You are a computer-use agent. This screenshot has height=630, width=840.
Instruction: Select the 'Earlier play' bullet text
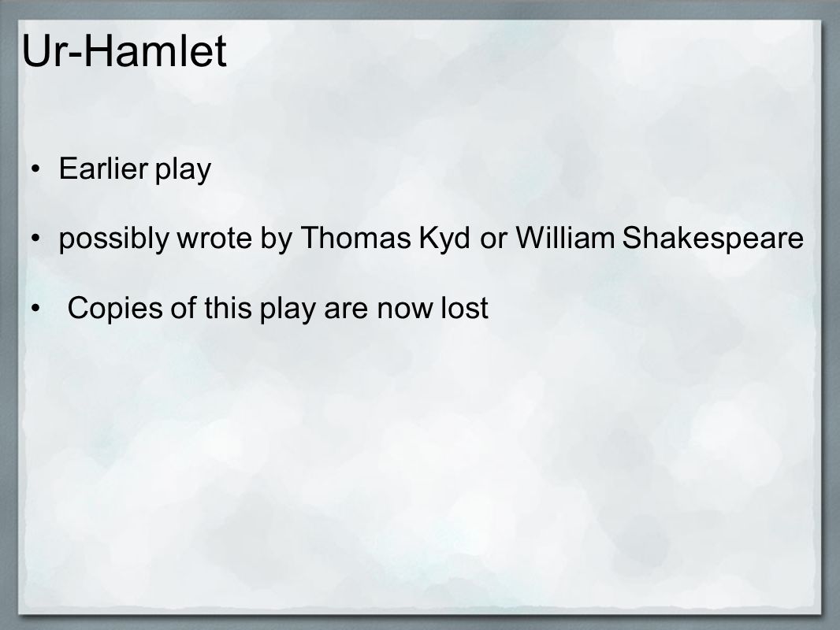click(x=135, y=169)
